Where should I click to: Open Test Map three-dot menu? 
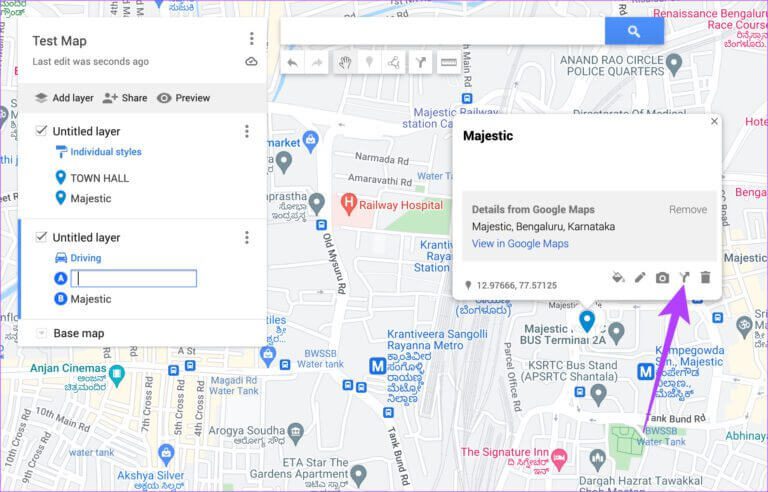point(251,39)
